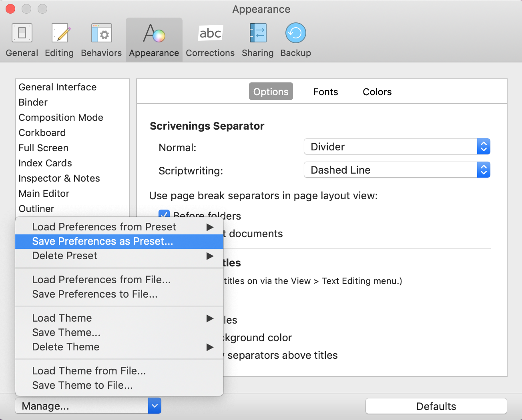Choose Load Preferences from File...
This screenshot has width=522, height=420.
click(119, 280)
